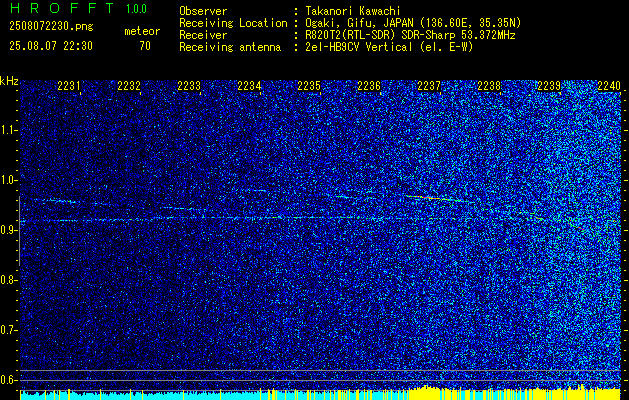
Task: Select the observer name Takanori Kawachi
Action: [353, 12]
